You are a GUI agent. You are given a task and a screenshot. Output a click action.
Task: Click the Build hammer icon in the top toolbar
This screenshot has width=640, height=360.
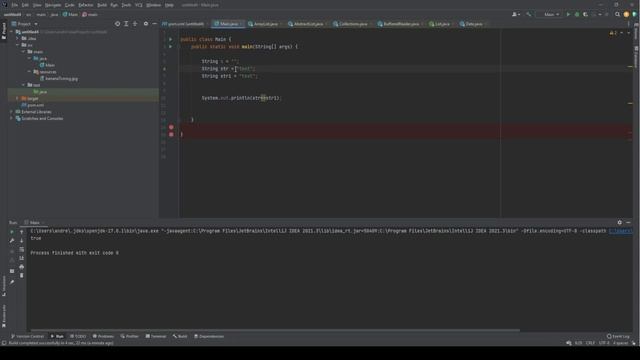coord(529,14)
